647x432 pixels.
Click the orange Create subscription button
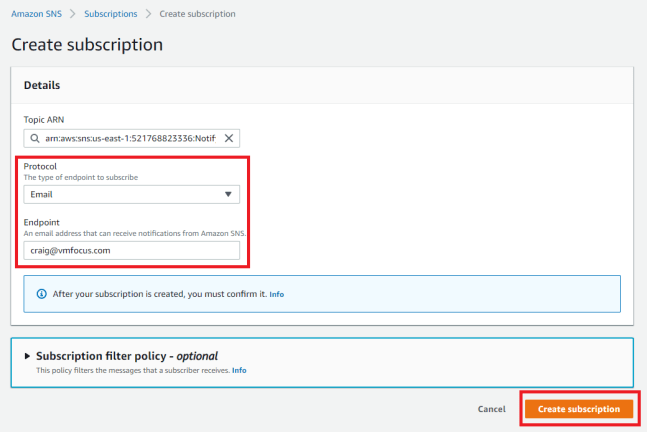pos(579,409)
